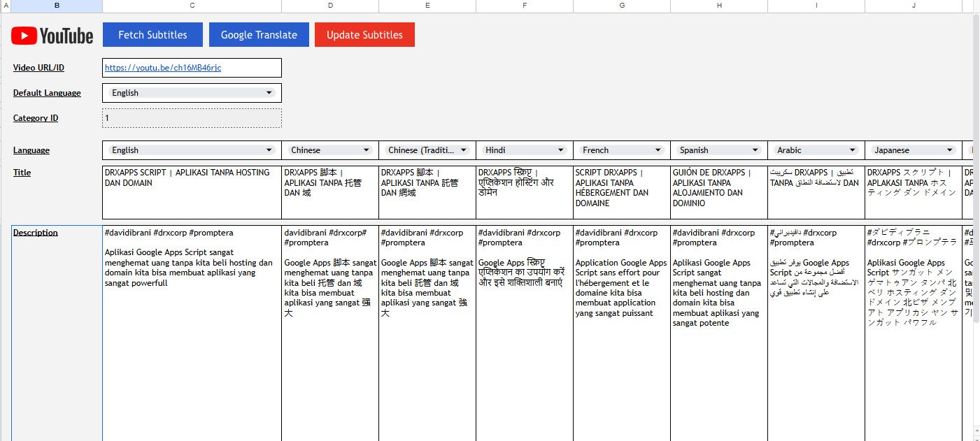The width and height of the screenshot is (980, 441).
Task: Open the Spanish language dropdown
Action: 719,150
